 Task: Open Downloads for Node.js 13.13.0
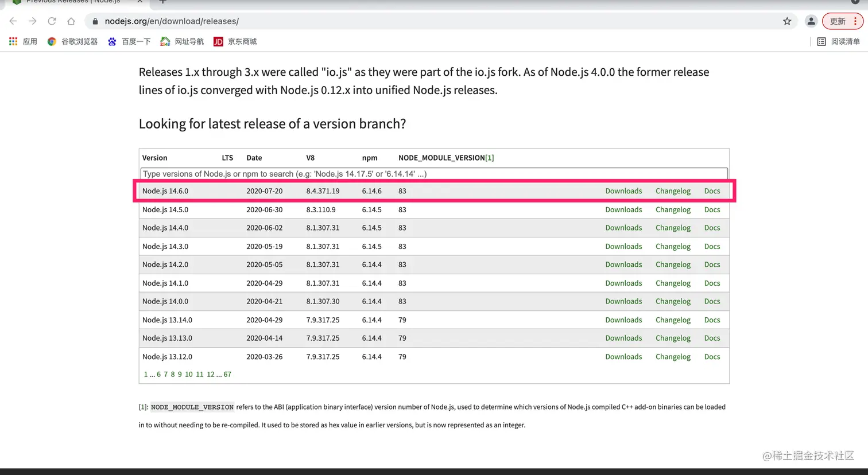623,338
